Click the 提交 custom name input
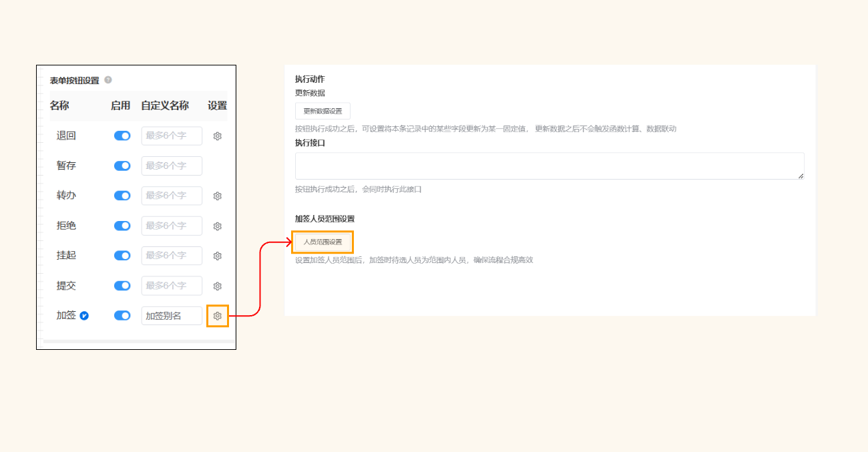 point(171,286)
